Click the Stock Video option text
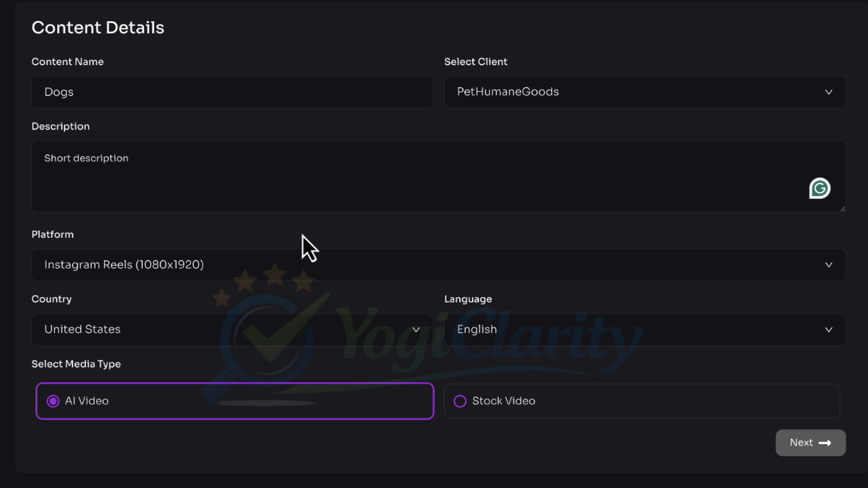 tap(503, 401)
